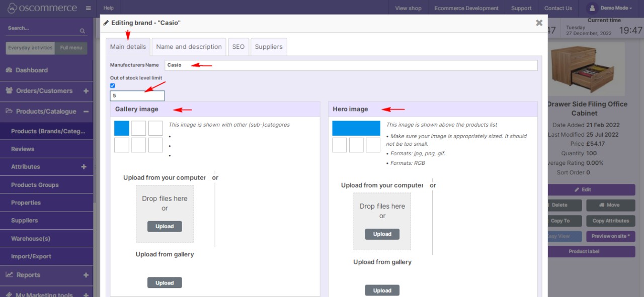Image resolution: width=644 pixels, height=297 pixels.
Task: Go to the Suppliers tab in the dialog
Action: pyautogui.click(x=269, y=47)
